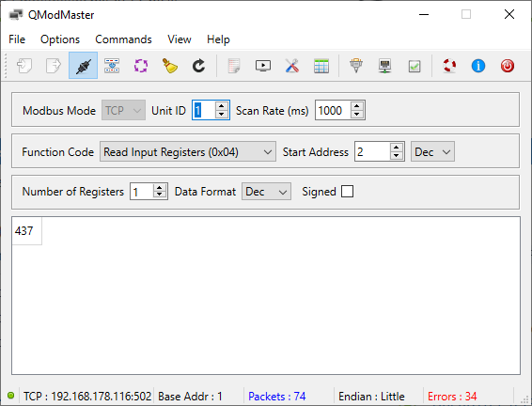532x406 pixels.
Task: Open the Bus Monitor screen icon
Action: coord(263,66)
